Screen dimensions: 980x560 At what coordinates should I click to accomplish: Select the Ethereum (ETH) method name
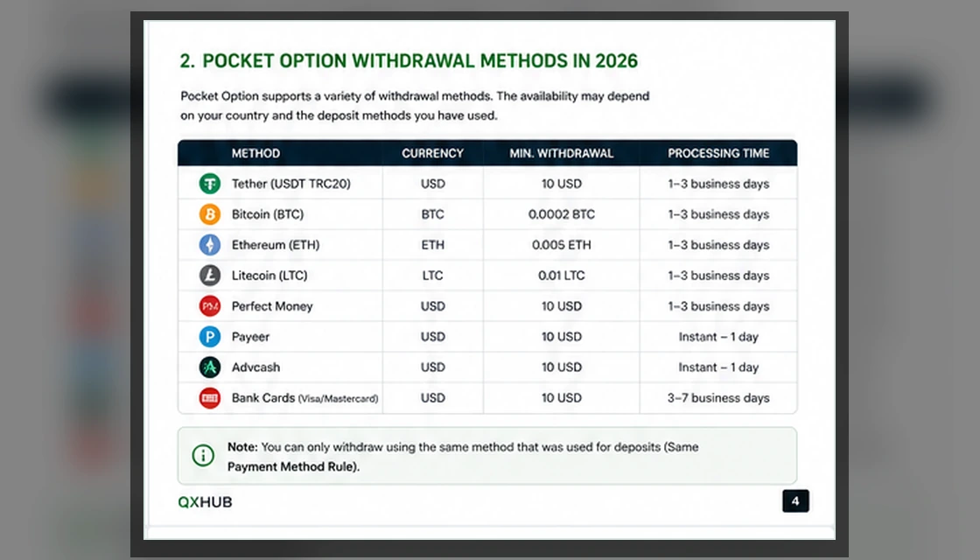point(276,245)
